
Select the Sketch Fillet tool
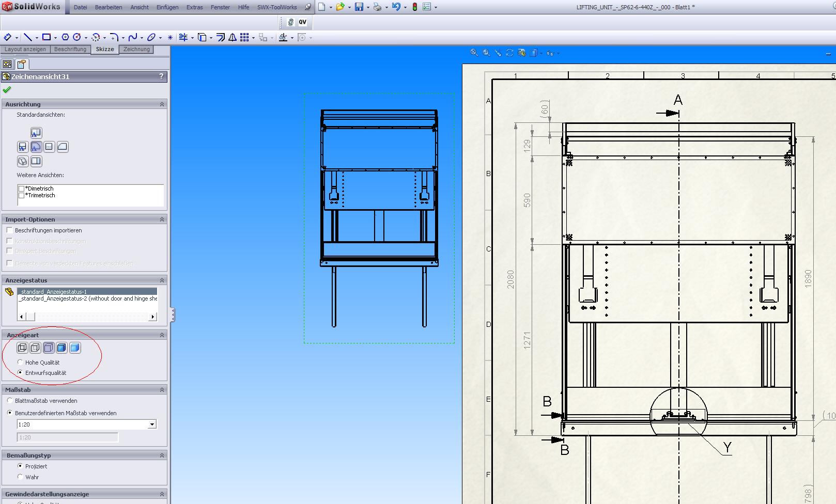pos(114,37)
